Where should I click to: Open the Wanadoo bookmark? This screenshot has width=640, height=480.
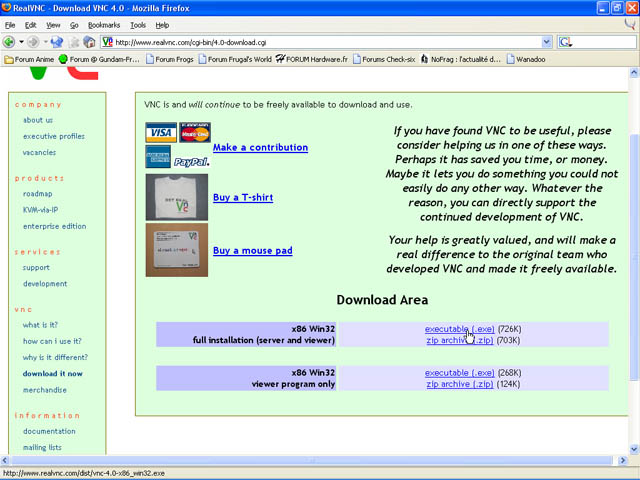click(526, 60)
